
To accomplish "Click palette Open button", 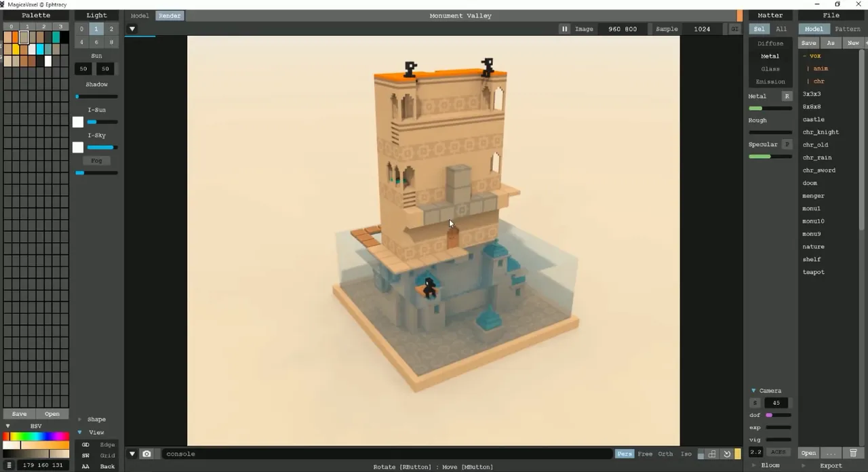I will click(x=52, y=414).
